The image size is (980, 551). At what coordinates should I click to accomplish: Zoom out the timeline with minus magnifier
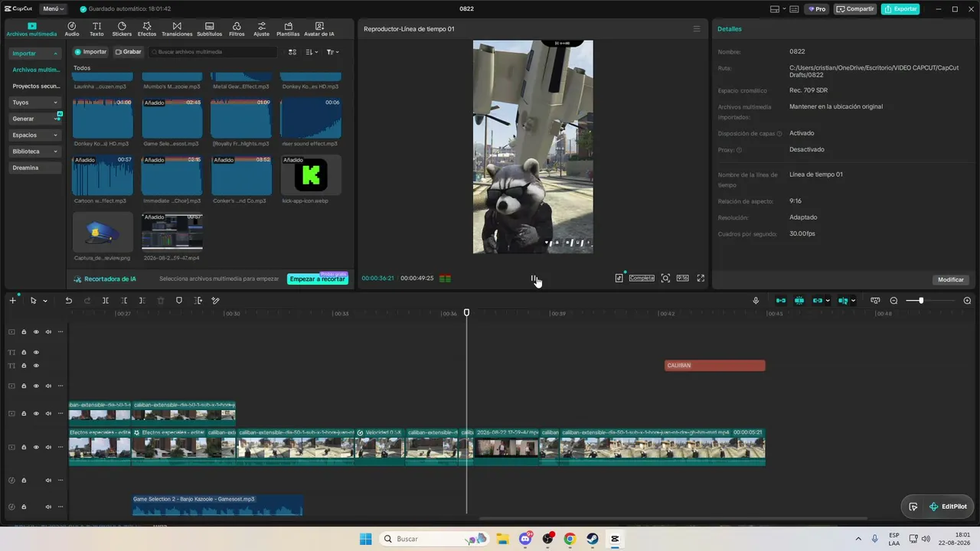coord(893,301)
